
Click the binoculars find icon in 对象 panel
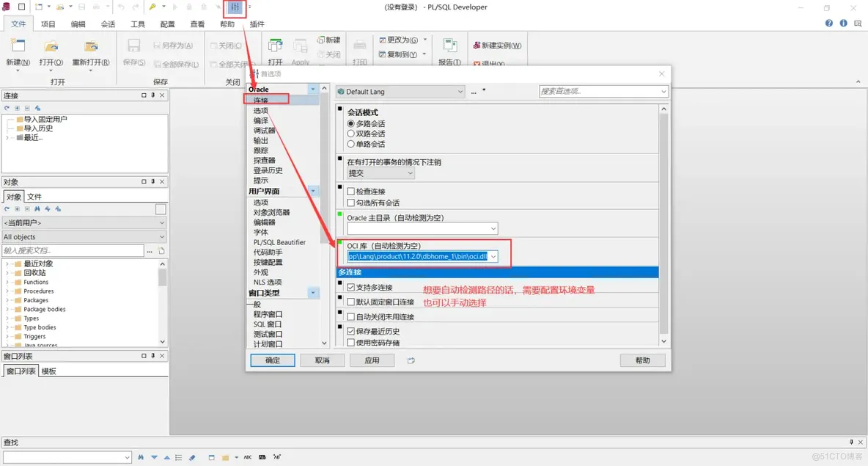coord(37,209)
